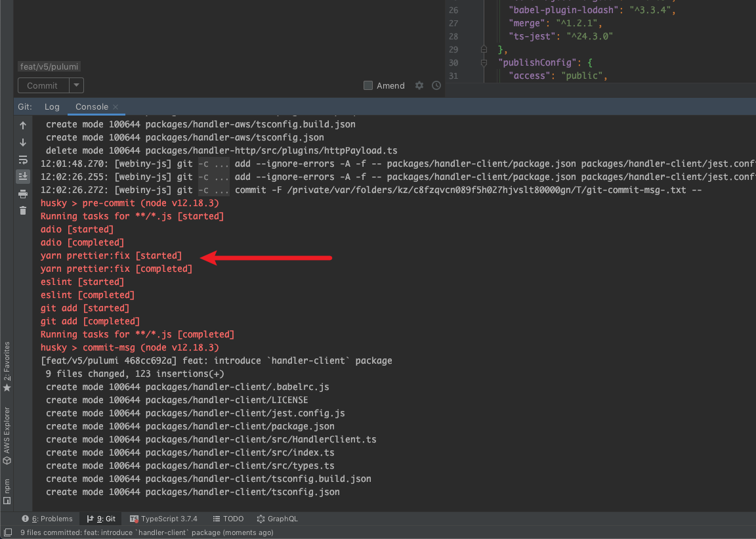Click the 'git add [completed]' console line

pos(90,322)
